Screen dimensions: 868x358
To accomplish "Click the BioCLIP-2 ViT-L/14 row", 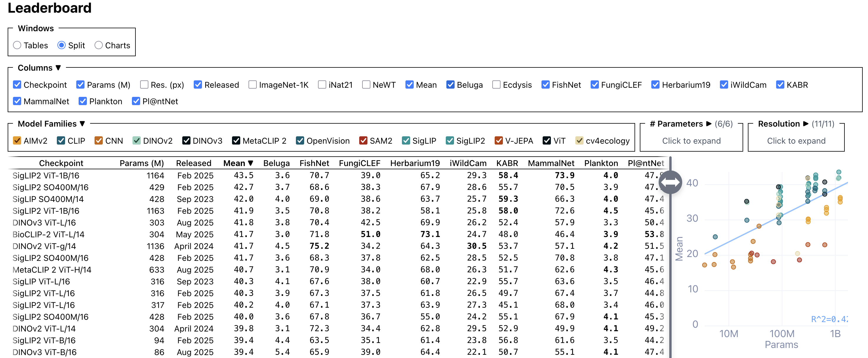I will 49,234.
